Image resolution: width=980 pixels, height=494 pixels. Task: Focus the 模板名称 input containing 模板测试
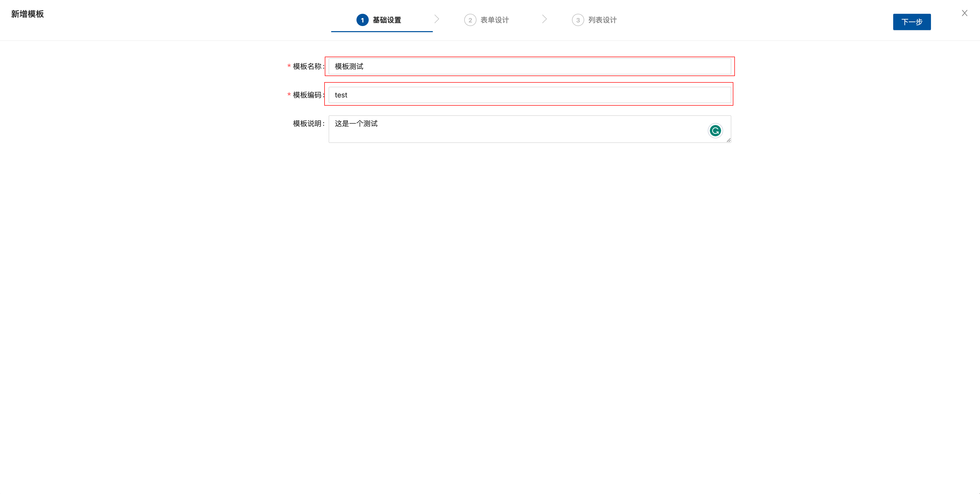click(529, 66)
